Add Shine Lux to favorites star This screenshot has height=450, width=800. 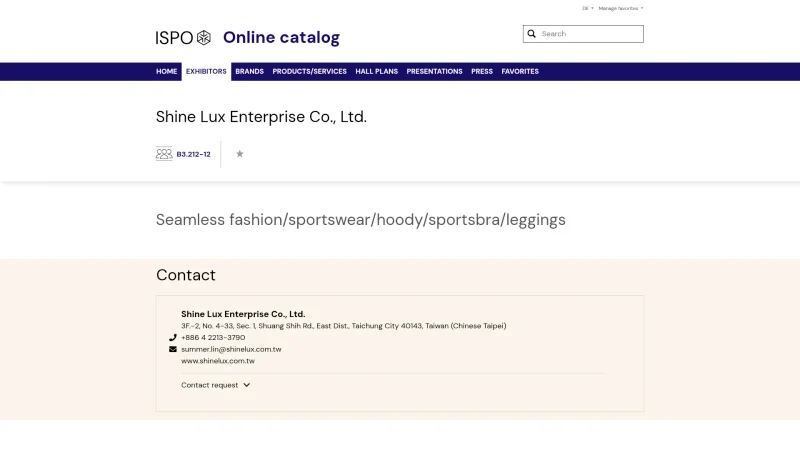click(239, 154)
